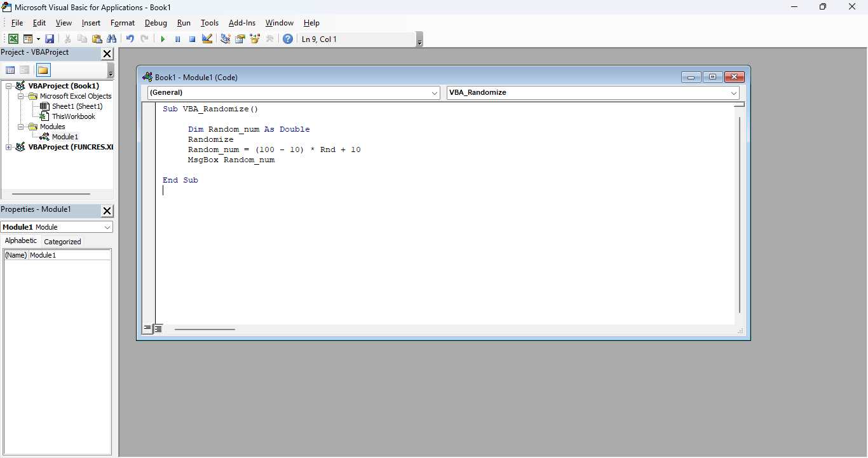Viewport: 868px width, 458px height.
Task: Click the Project Explorer toolbar icon
Action: click(x=225, y=38)
